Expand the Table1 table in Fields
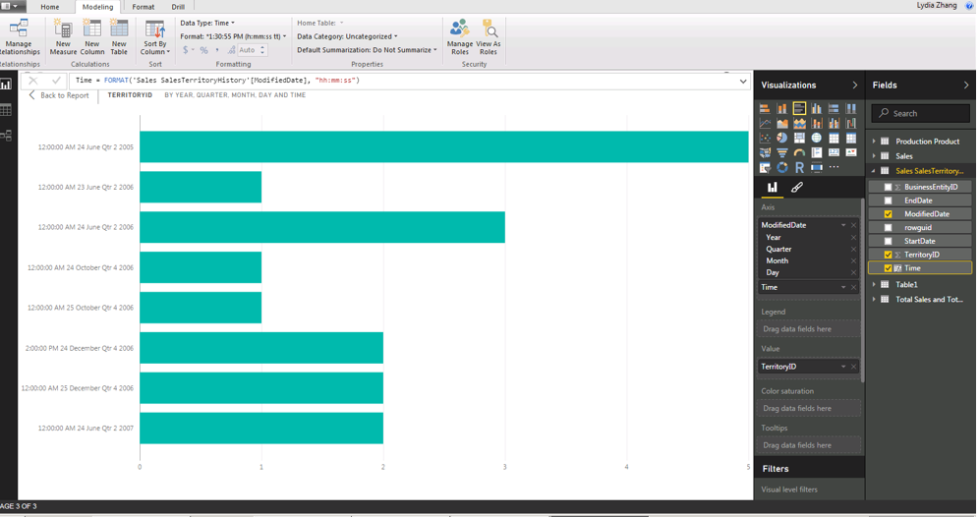The image size is (980, 517). pos(874,284)
